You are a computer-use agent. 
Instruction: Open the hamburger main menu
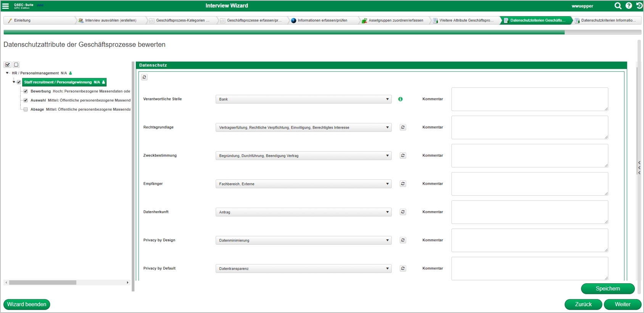pyautogui.click(x=6, y=6)
